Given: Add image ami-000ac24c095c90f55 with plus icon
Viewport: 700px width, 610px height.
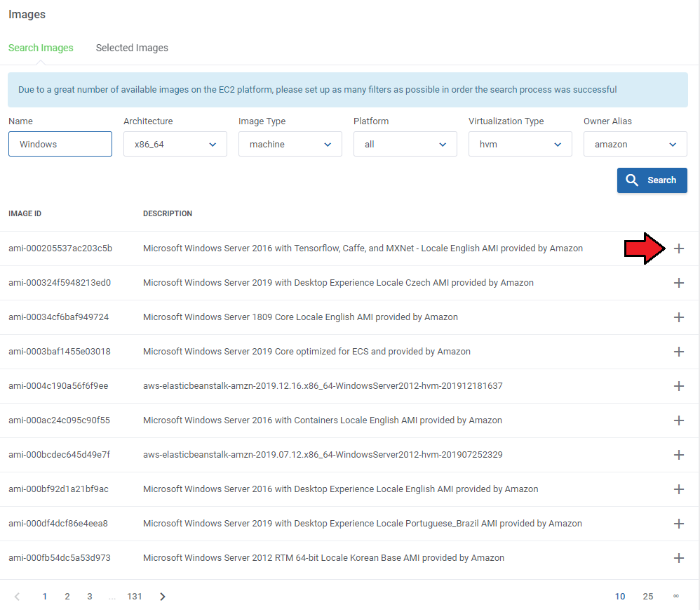Looking at the screenshot, I should [678, 420].
